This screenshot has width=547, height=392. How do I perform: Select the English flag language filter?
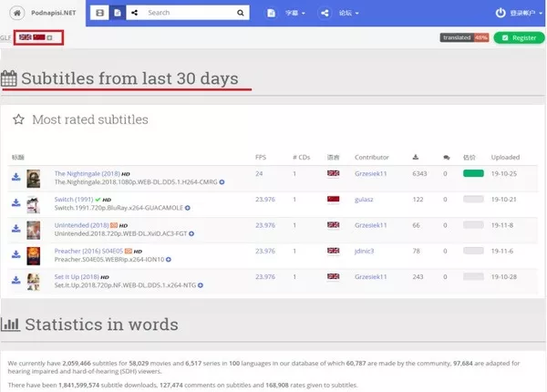pyautogui.click(x=25, y=37)
